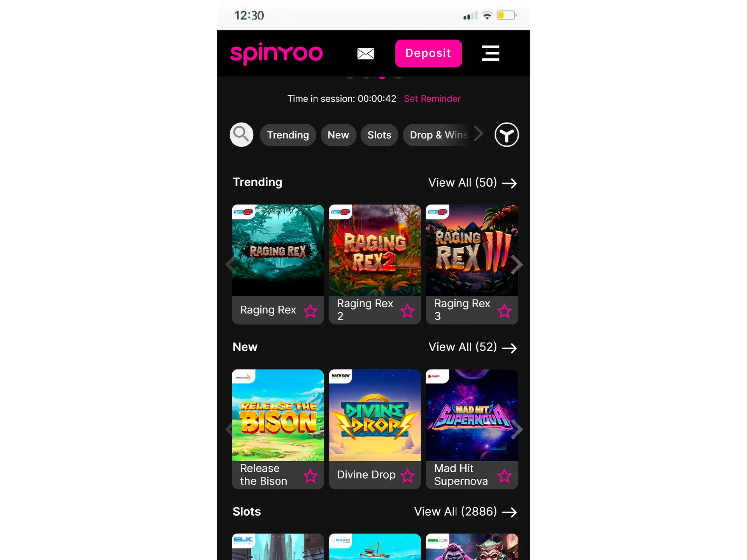
Task: Select the Slots category tab
Action: point(379,135)
